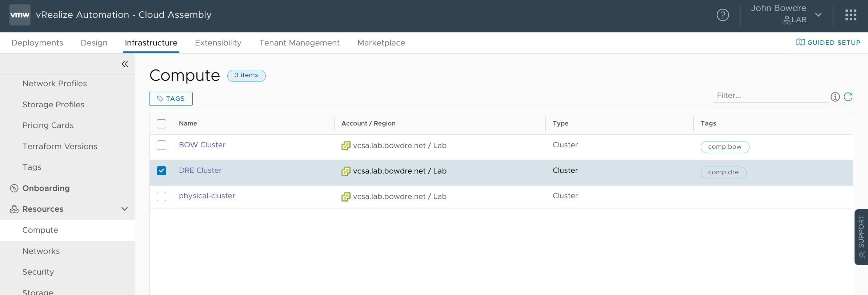This screenshot has width=868, height=295.
Task: Click the Resources cubes icon
Action: [x=14, y=209]
